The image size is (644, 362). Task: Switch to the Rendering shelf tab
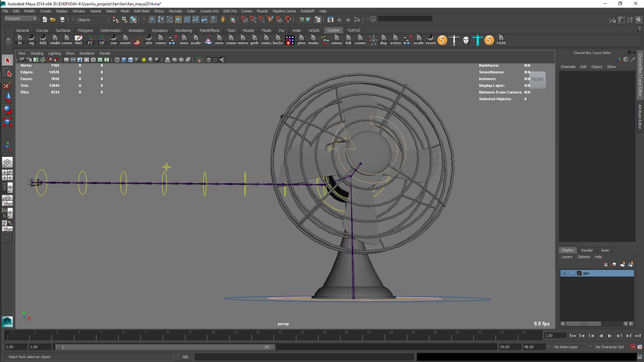[x=183, y=30]
